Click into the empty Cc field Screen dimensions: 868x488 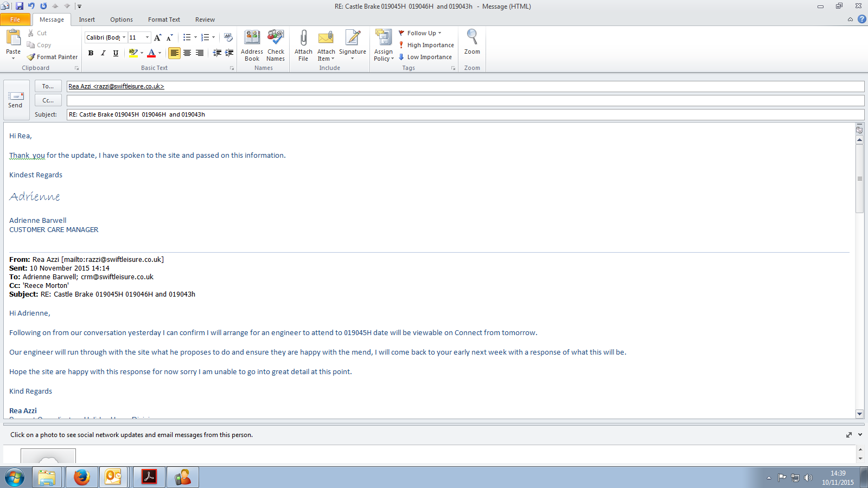[x=465, y=100]
